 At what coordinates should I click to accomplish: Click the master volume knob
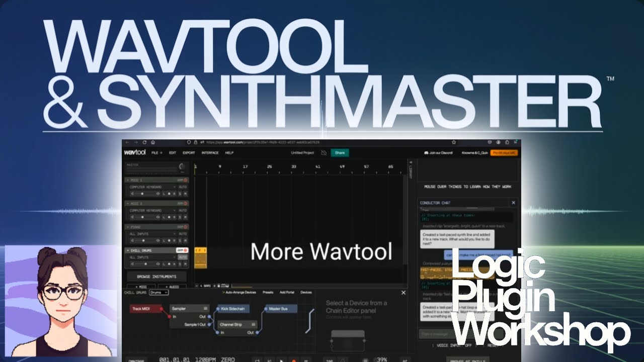point(182,166)
